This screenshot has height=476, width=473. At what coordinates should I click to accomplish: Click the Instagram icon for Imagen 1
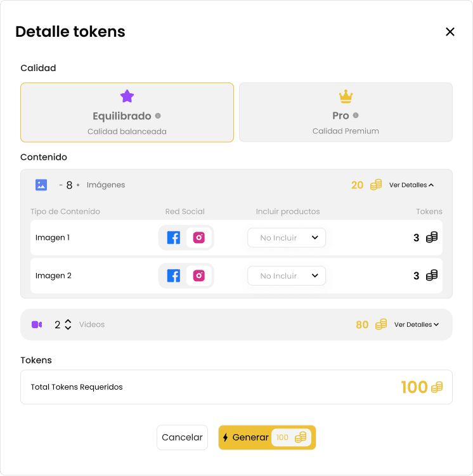coord(199,238)
